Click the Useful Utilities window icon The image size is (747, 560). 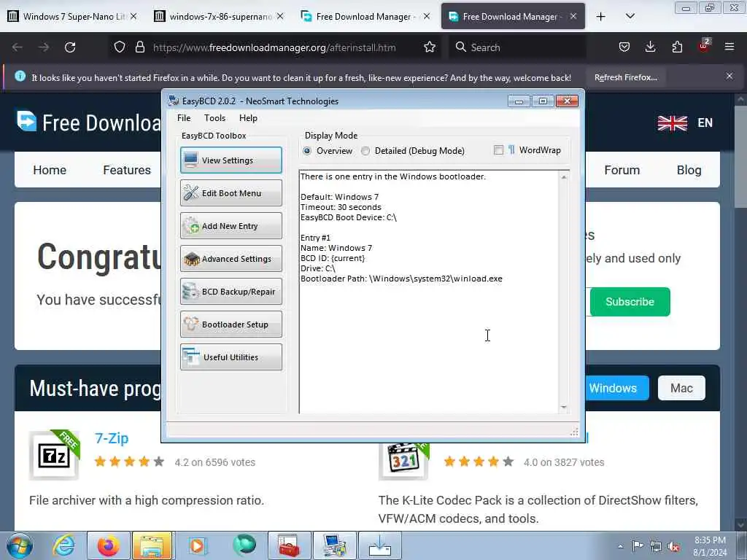191,357
